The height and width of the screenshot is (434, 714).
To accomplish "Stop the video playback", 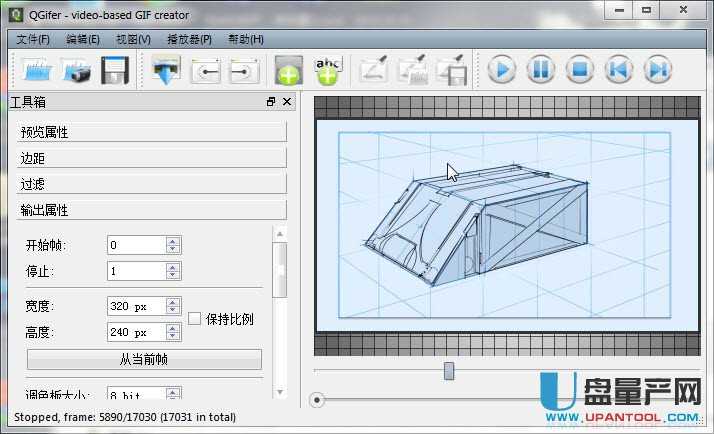I will click(x=579, y=70).
